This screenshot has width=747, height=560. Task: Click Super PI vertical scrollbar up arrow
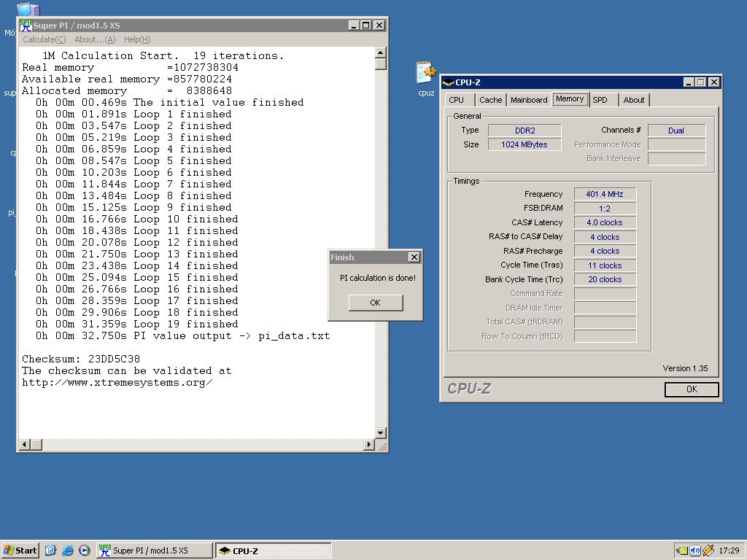[x=381, y=52]
